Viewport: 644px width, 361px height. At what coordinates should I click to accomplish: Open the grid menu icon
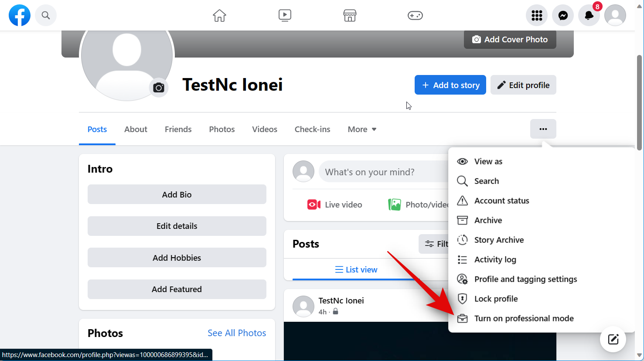pyautogui.click(x=537, y=16)
